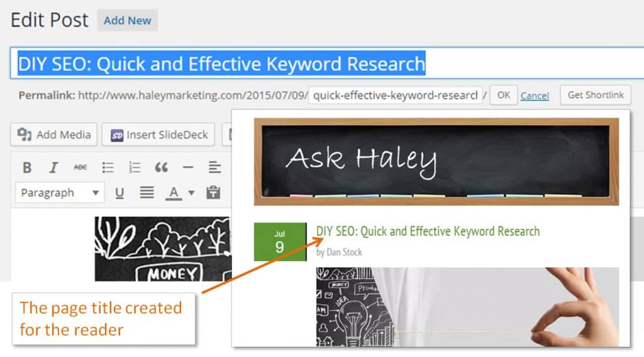Apply blockquote formatting

(x=161, y=167)
